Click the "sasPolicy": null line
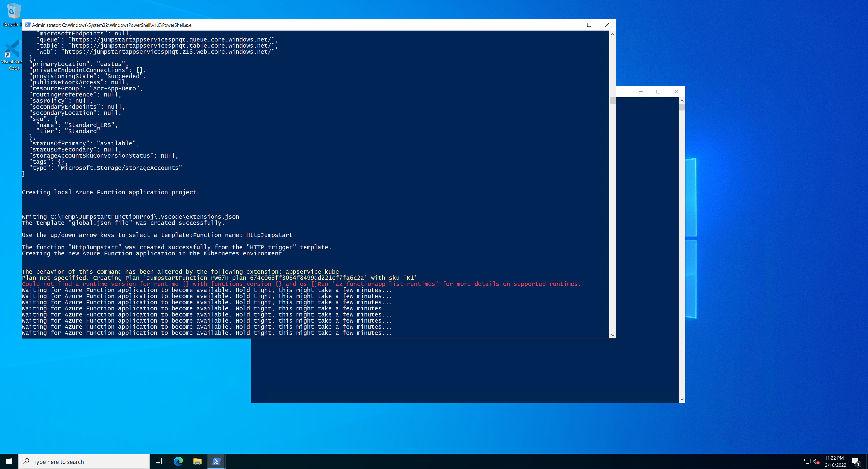868x469 pixels. pyautogui.click(x=61, y=101)
